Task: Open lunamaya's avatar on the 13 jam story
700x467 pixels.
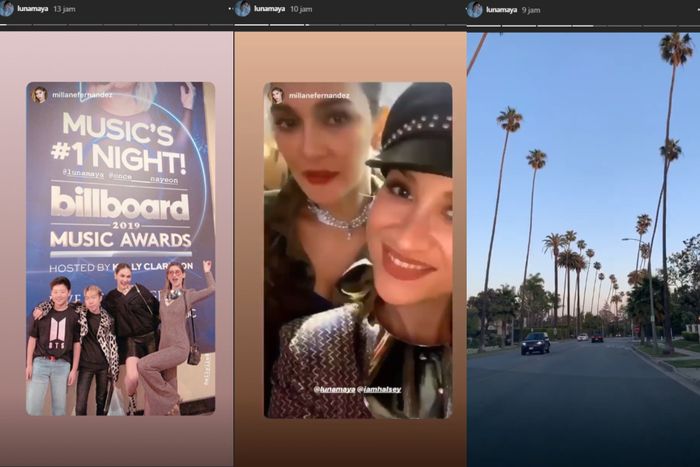Action: 8,9
